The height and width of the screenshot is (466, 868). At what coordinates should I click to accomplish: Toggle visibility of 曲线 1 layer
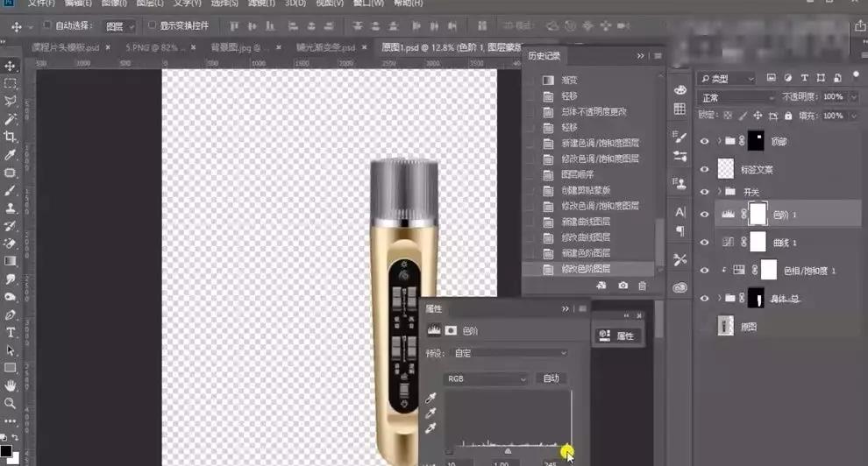(704, 242)
